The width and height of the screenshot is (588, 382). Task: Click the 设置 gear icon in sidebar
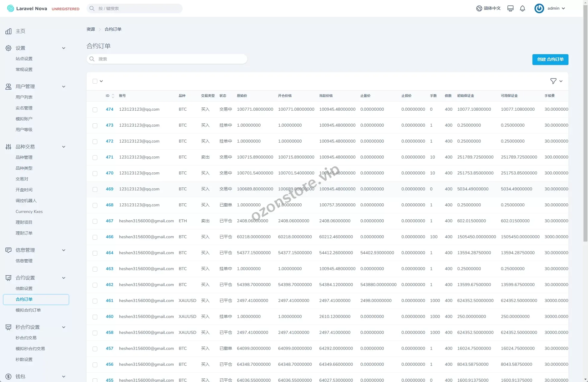tap(8, 48)
